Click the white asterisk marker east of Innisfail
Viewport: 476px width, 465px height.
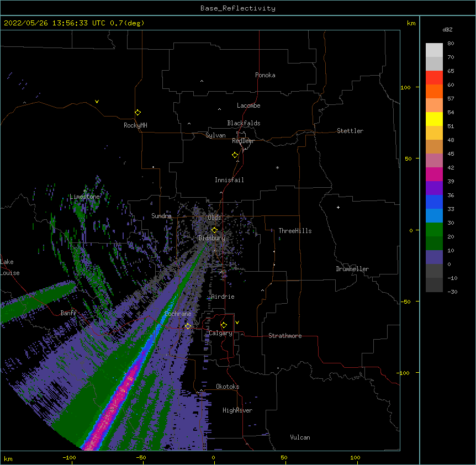pos(277,167)
